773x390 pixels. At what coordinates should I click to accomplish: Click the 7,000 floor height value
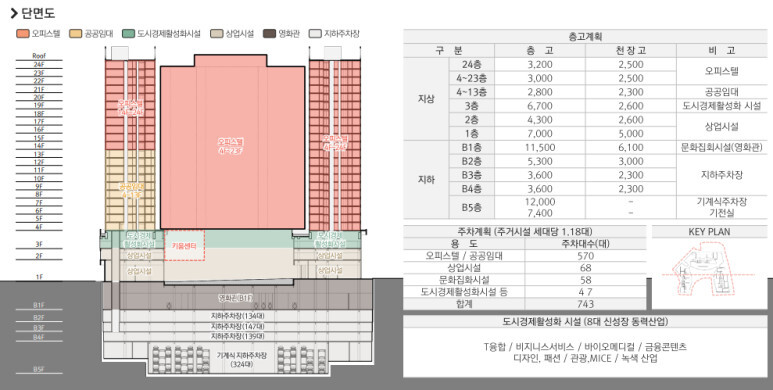[x=540, y=134]
